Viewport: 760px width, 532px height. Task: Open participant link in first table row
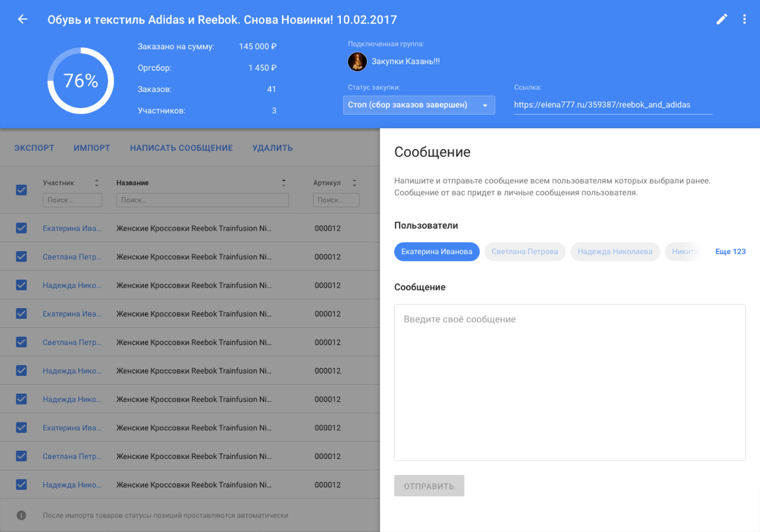(x=72, y=228)
